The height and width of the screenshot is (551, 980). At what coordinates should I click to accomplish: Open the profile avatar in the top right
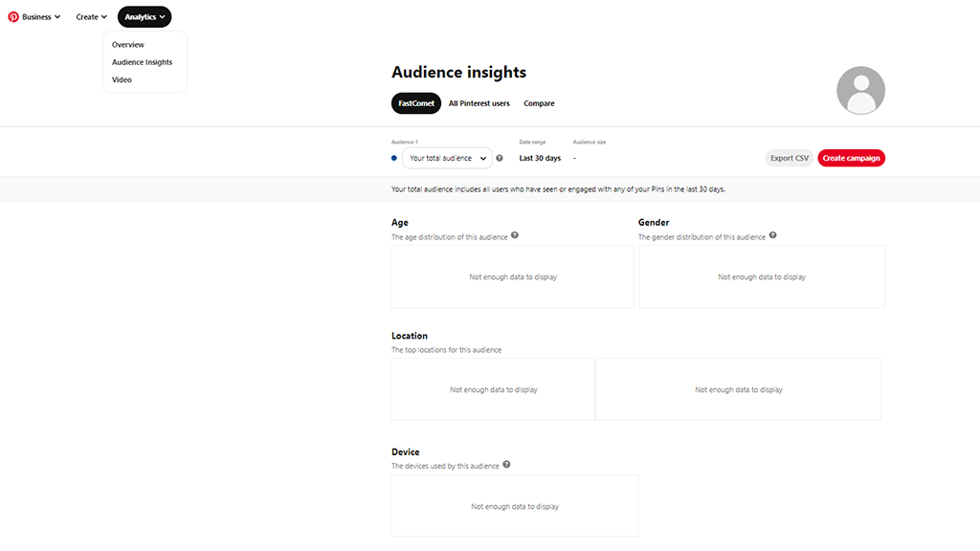[859, 88]
